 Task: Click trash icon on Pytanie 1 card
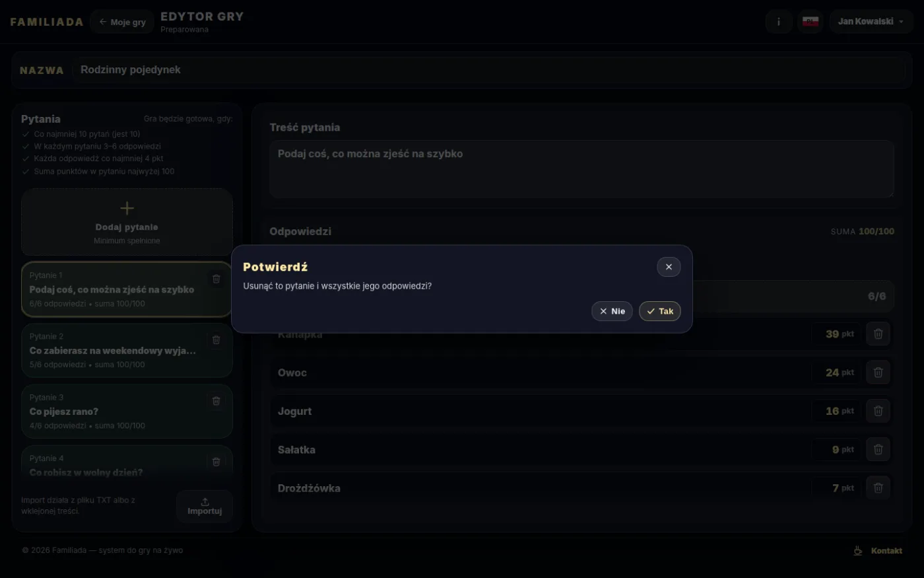[x=216, y=279]
